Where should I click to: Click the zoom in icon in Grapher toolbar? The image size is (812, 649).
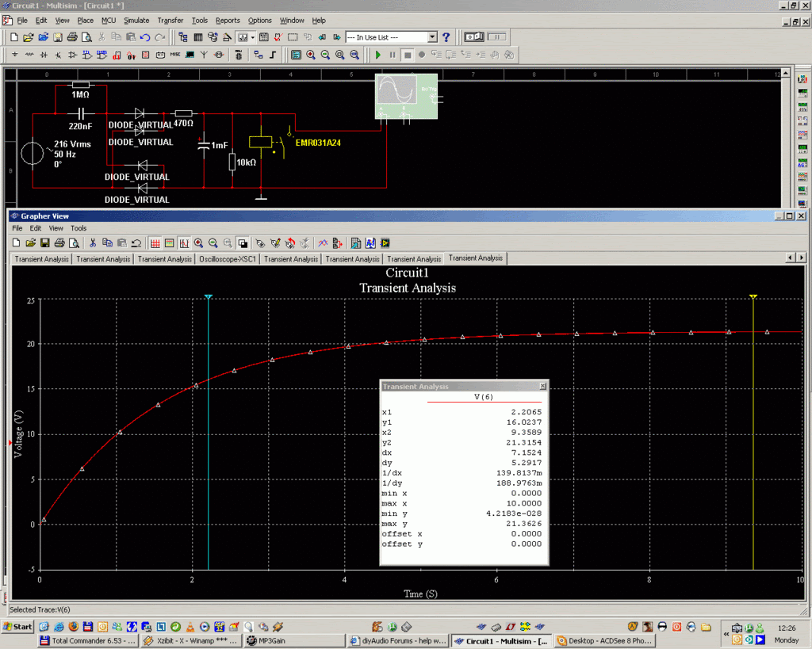(198, 243)
